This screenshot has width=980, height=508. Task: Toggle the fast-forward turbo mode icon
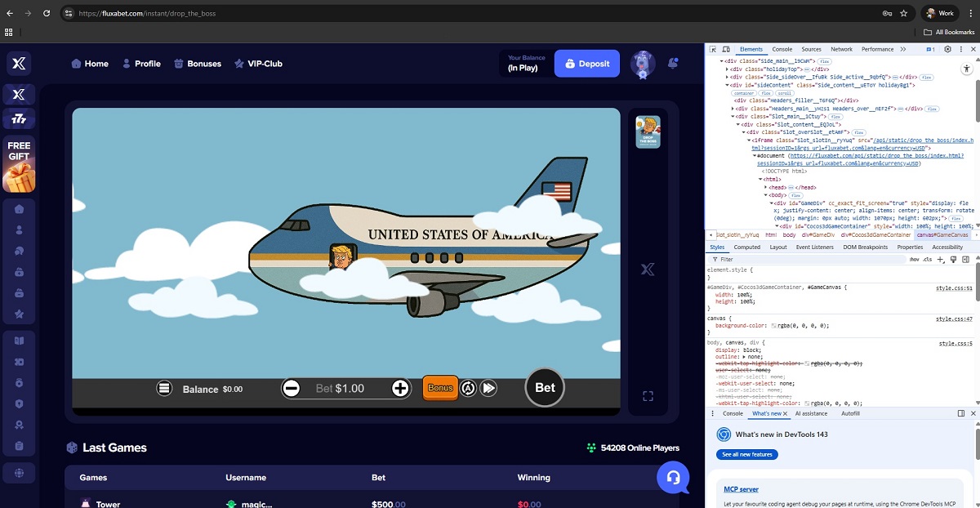pos(488,389)
